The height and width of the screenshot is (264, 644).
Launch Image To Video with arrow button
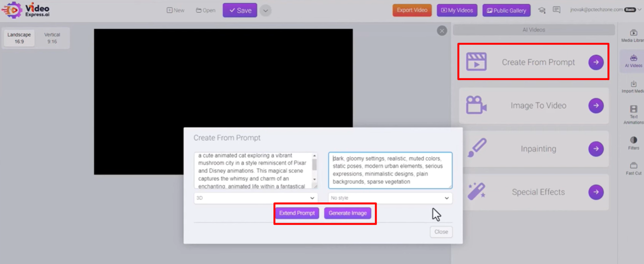click(596, 106)
